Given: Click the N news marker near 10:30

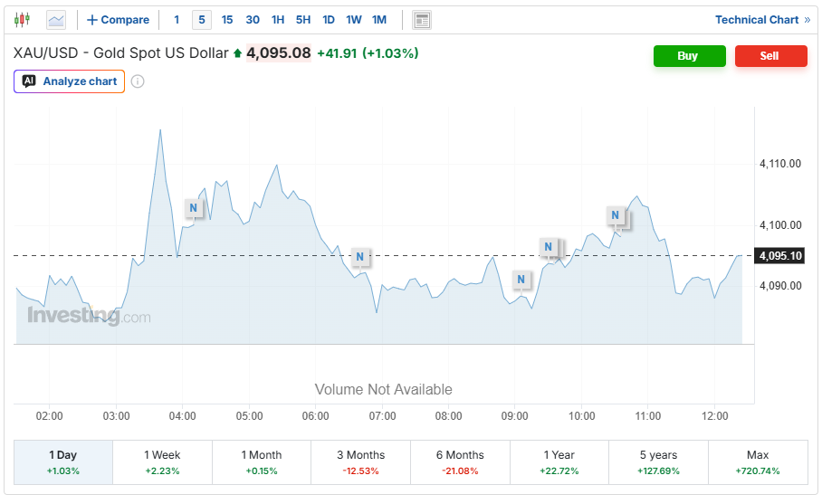Looking at the screenshot, I should [x=615, y=214].
